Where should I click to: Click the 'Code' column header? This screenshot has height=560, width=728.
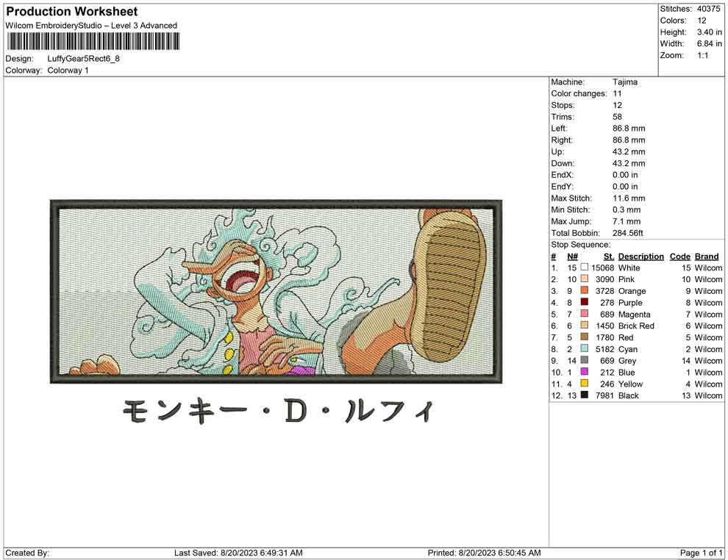point(679,256)
